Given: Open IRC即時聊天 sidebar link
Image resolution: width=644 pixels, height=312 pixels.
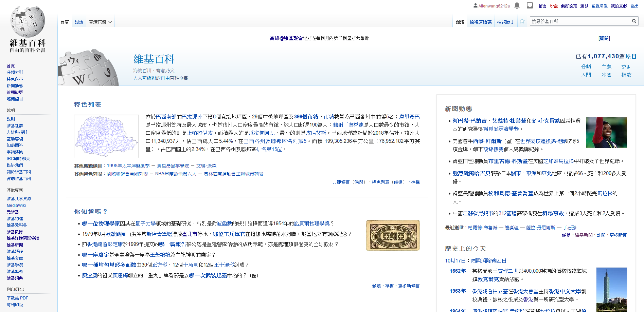Looking at the screenshot, I should (x=18, y=159).
